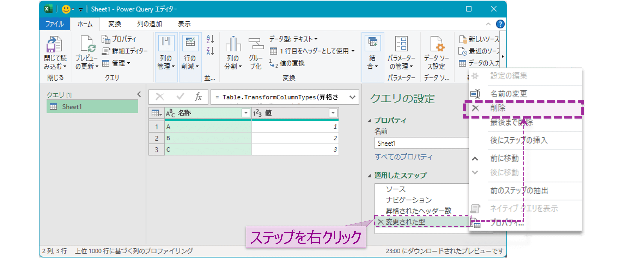Click the Split Column (列の分割) icon

tap(233, 45)
